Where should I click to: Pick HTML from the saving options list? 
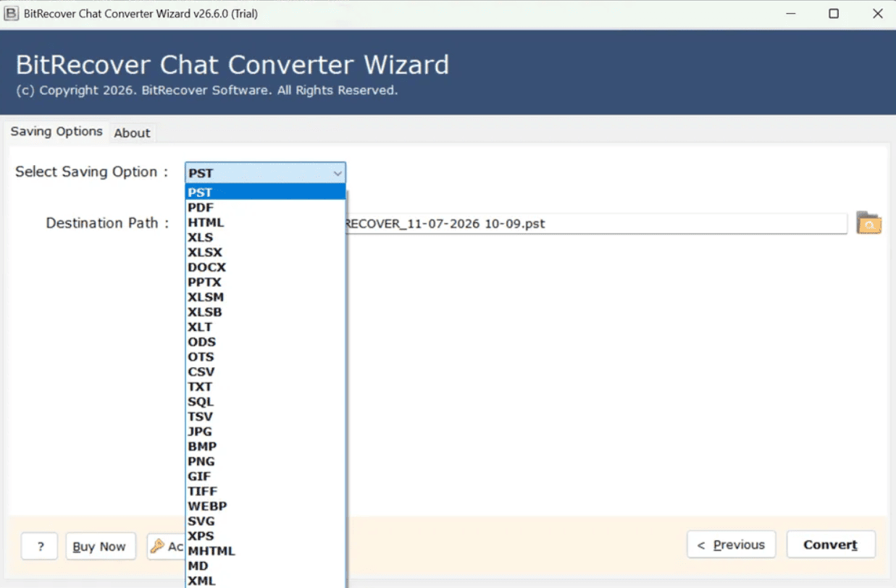pyautogui.click(x=265, y=222)
